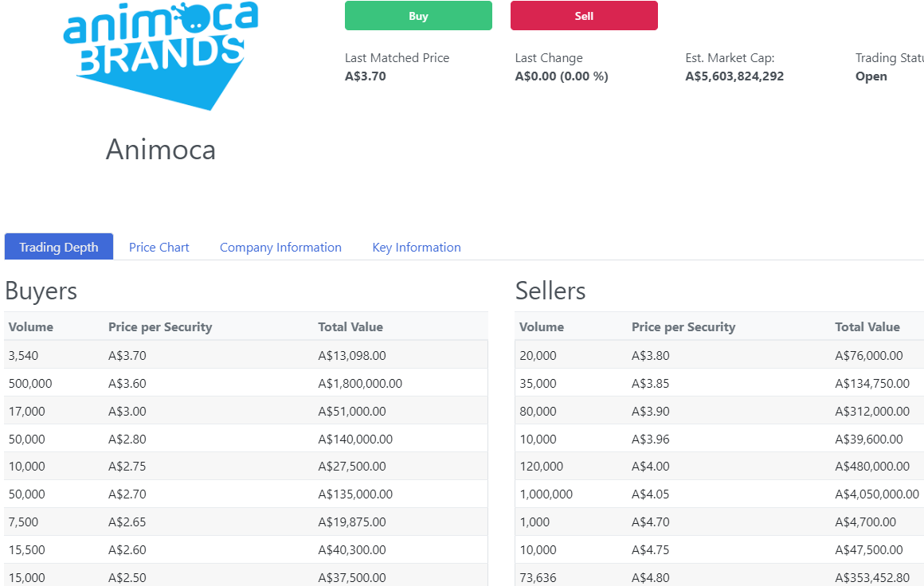Select buyer price A$2.70
This screenshot has height=586, width=924.
[127, 494]
